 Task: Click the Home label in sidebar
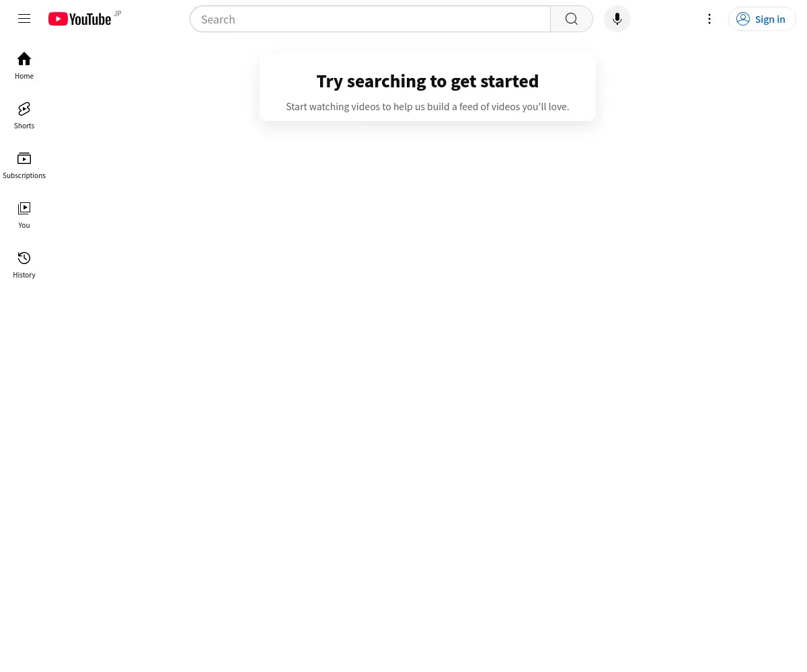point(24,76)
